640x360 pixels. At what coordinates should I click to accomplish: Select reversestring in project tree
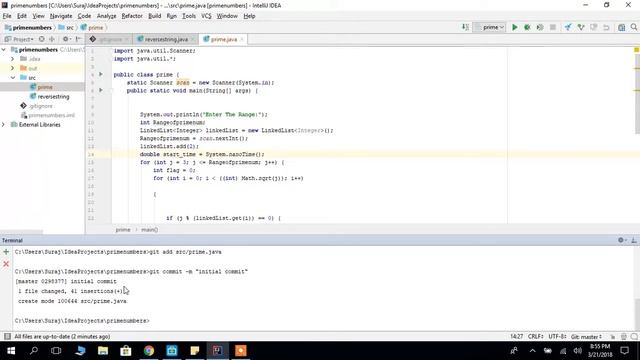click(53, 96)
